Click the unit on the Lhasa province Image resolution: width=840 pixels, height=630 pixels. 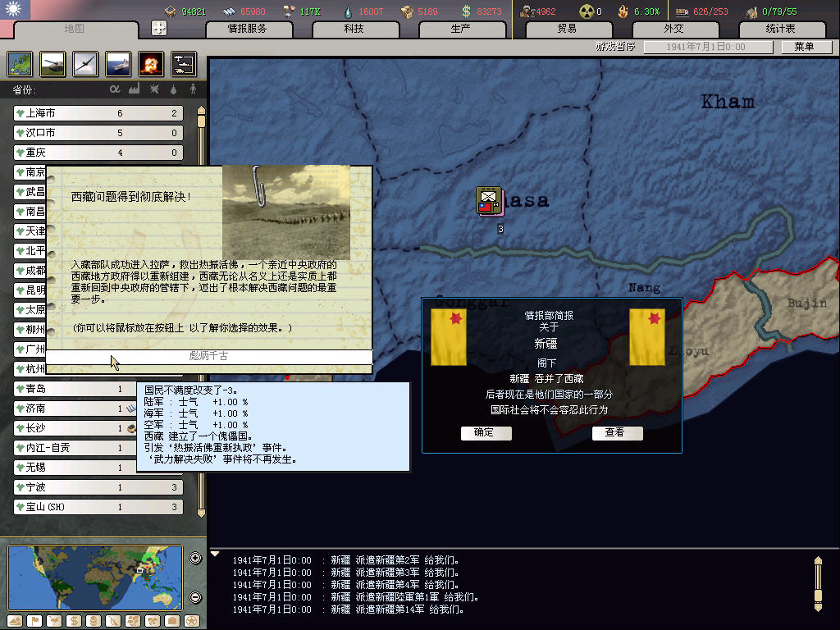pos(490,201)
